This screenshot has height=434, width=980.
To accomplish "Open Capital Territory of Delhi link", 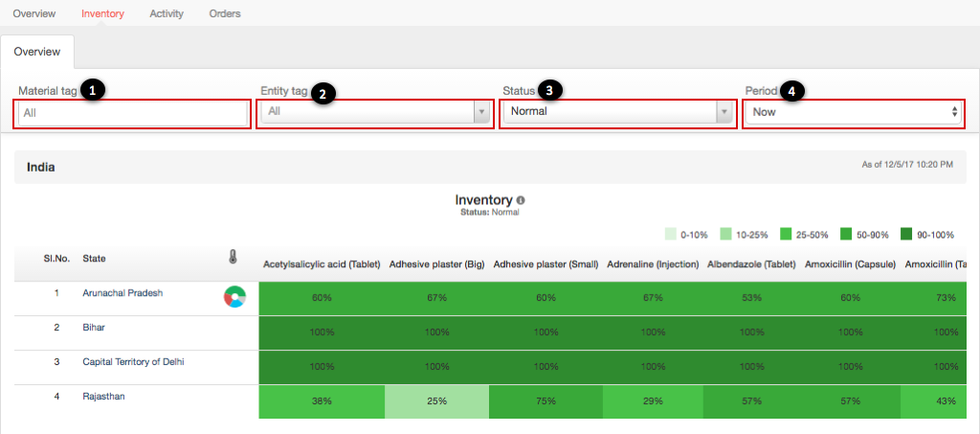I will [x=133, y=361].
